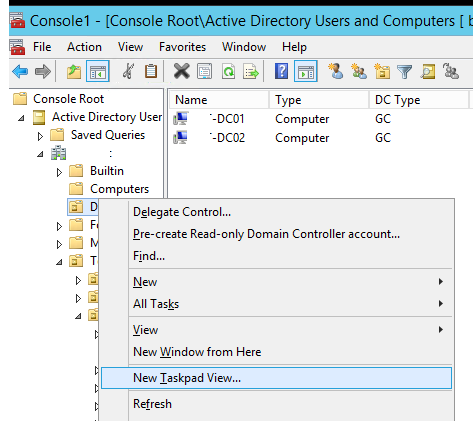Choose Delegate Control from context menu
This screenshot has width=476, height=434.
click(x=277, y=212)
